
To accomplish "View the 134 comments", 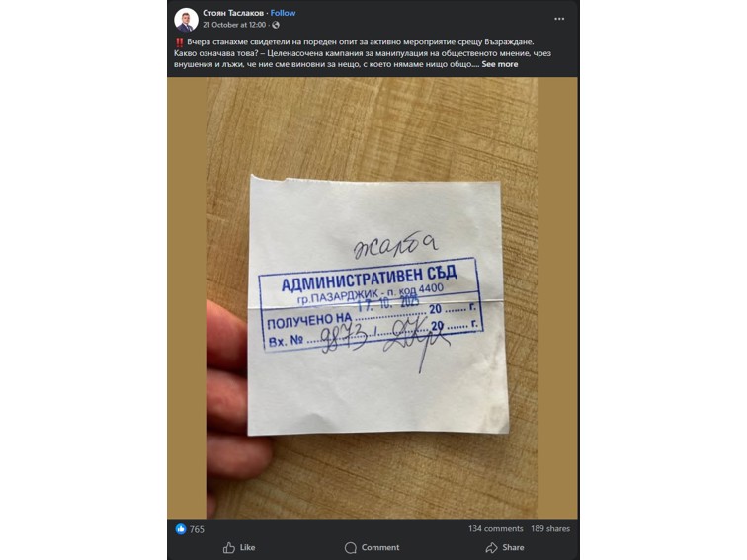I will point(495,528).
